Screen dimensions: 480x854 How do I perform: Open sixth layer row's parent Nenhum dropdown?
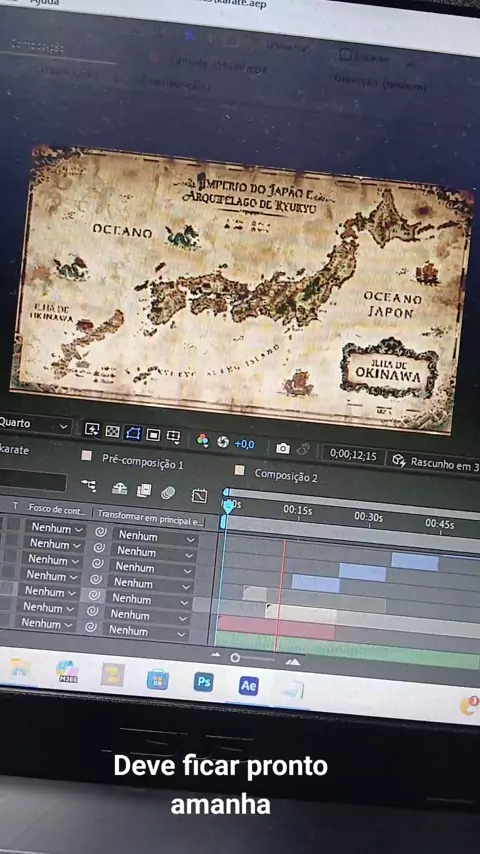pos(148,615)
